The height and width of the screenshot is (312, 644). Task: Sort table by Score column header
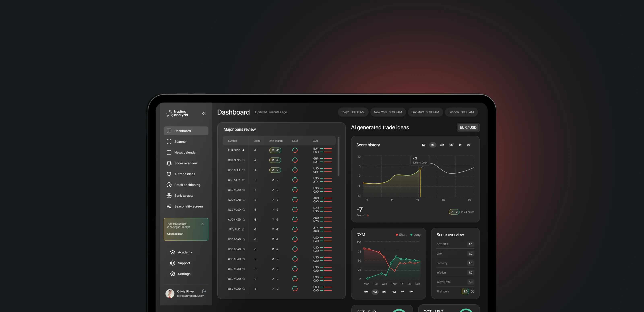[x=257, y=141]
